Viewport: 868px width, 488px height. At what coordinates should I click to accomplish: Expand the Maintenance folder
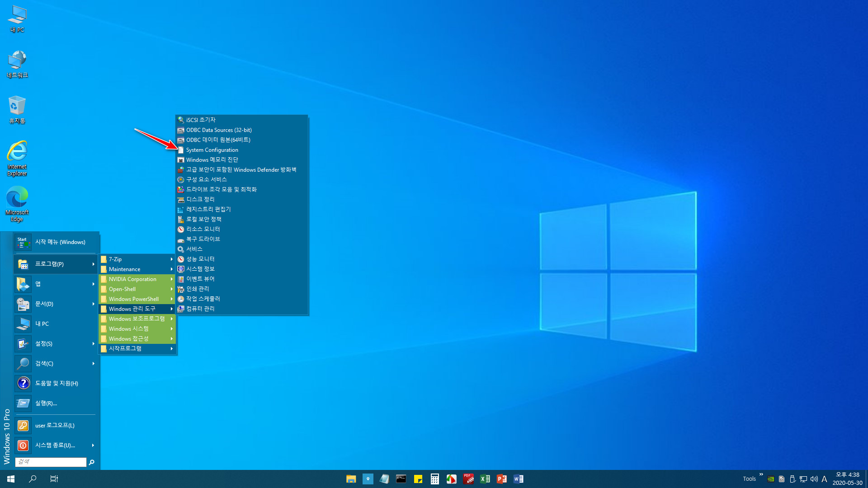(x=137, y=269)
